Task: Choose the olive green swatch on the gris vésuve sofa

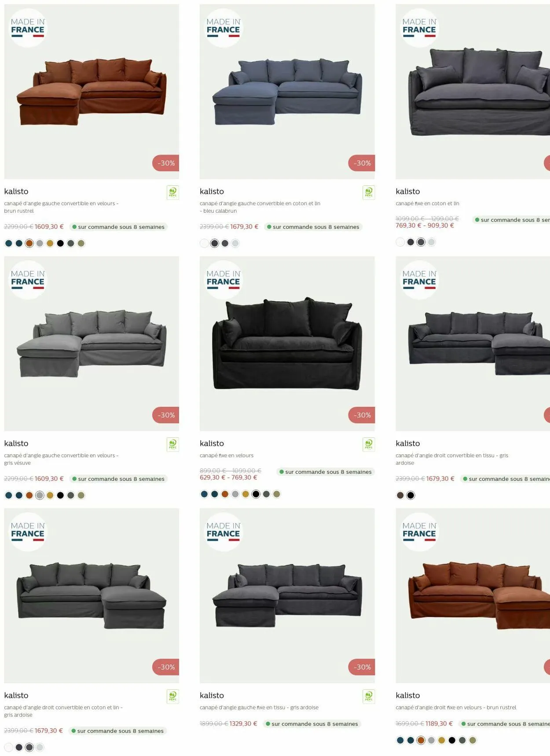Action: click(x=81, y=495)
